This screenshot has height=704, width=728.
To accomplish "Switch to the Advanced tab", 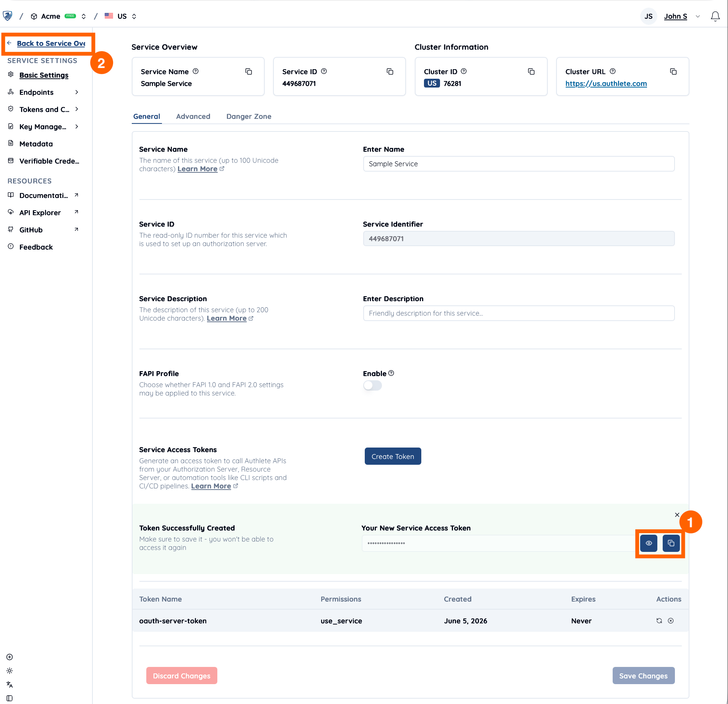I will [x=193, y=116].
